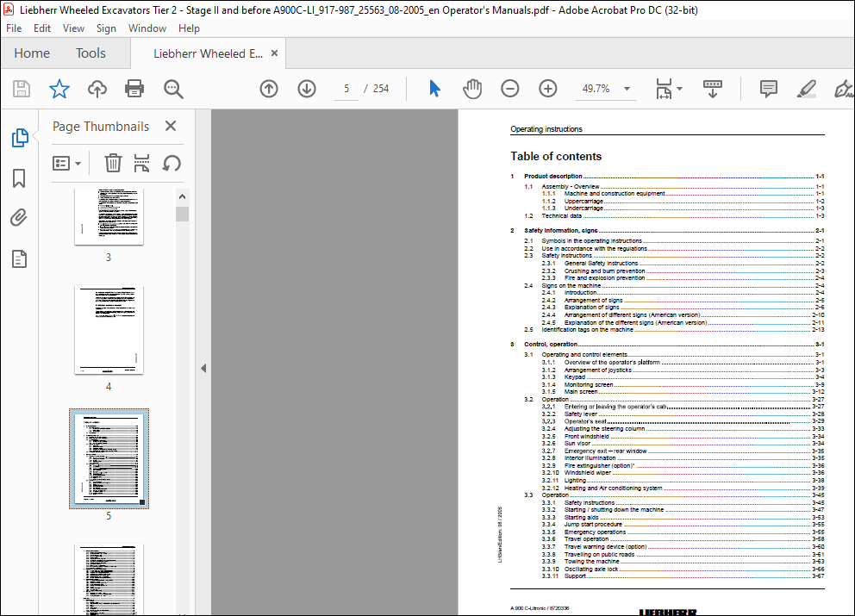The width and height of the screenshot is (855, 616).
Task: Click the thumbnails scrollbar handle
Action: tap(182, 215)
